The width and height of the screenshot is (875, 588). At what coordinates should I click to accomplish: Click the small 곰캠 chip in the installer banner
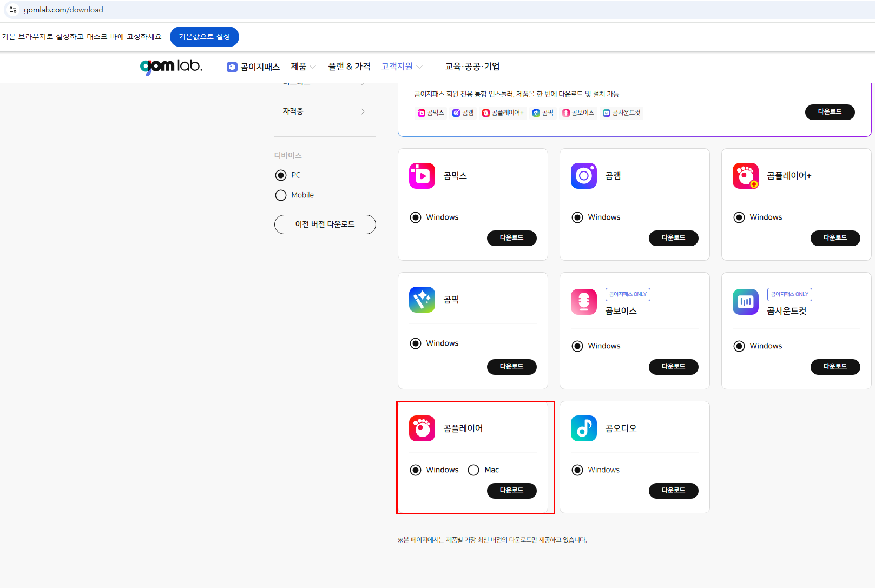[463, 113]
